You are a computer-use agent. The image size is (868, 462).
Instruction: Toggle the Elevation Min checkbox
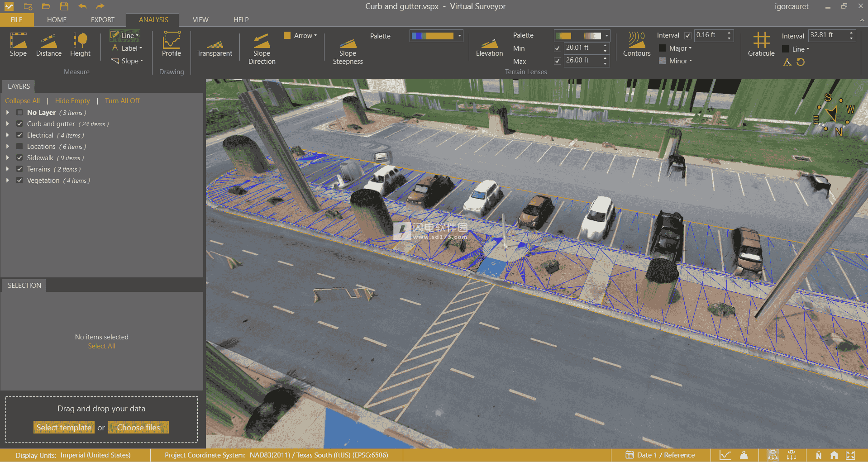[558, 48]
